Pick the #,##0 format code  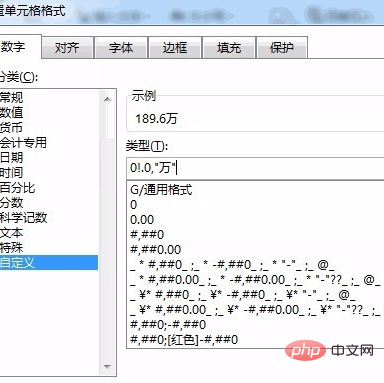[x=256, y=235]
